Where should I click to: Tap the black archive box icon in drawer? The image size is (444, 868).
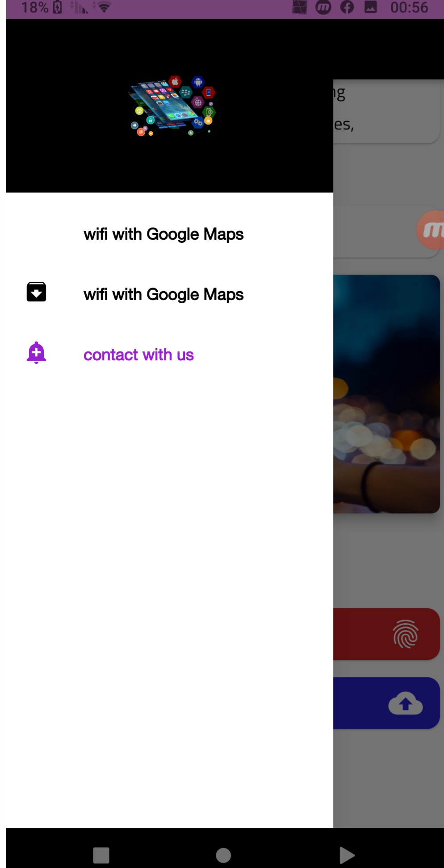(36, 292)
